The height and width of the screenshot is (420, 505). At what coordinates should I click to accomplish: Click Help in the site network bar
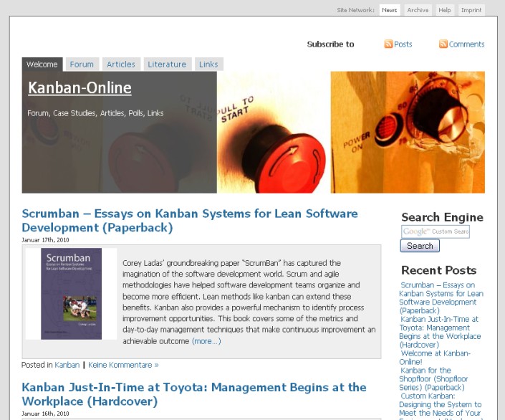click(445, 10)
